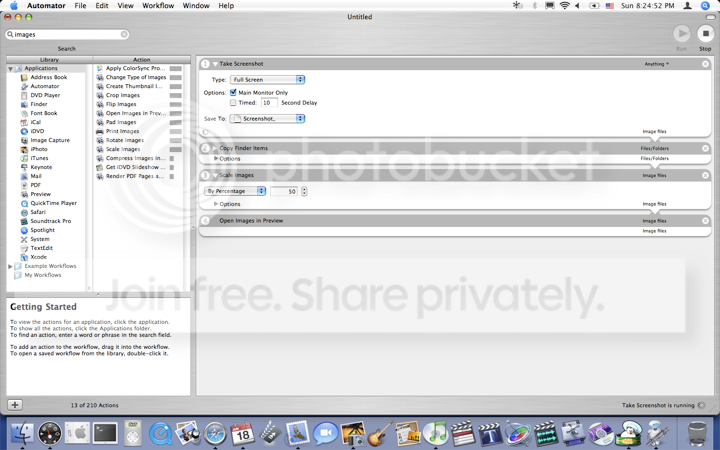Viewport: 720px width, 450px height.
Task: Collapse the Take Screenshot action
Action: [215, 64]
